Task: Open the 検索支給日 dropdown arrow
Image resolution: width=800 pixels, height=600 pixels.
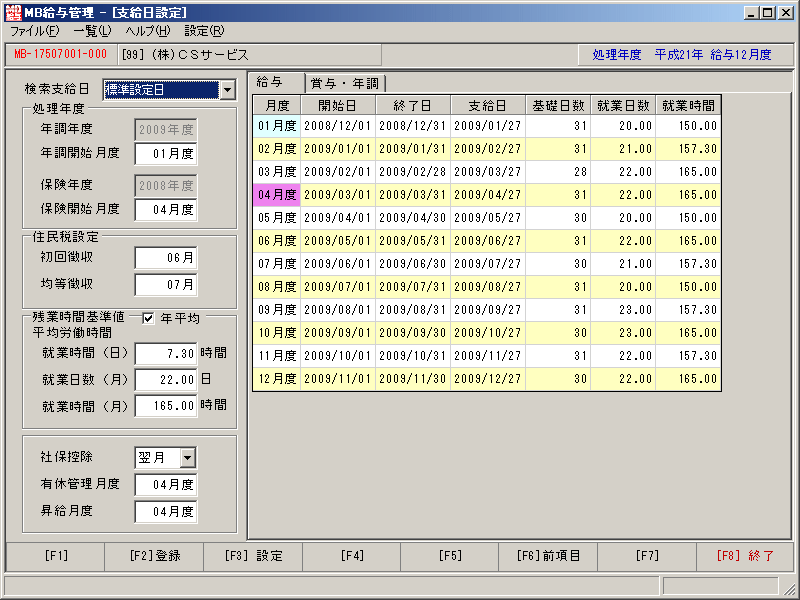Action: point(228,90)
